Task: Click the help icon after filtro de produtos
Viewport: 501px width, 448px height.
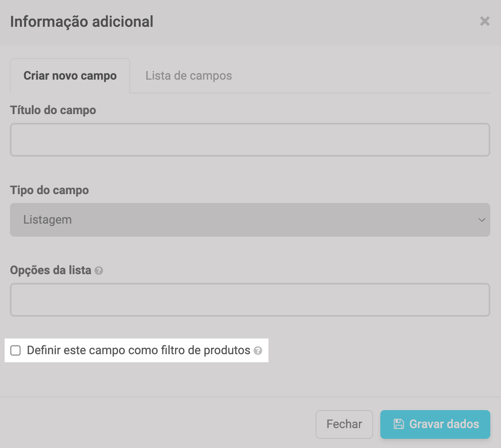Action: click(258, 351)
